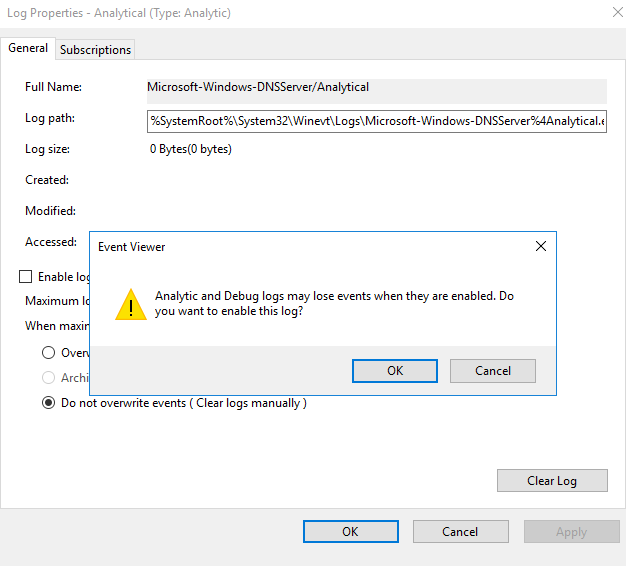Image resolution: width=626 pixels, height=566 pixels.
Task: Close the Event Viewer dialog with X
Action: point(541,246)
